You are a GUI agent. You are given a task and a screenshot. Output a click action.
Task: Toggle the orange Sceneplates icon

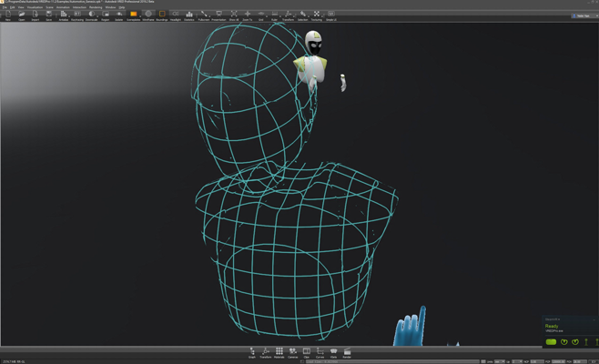[133, 15]
